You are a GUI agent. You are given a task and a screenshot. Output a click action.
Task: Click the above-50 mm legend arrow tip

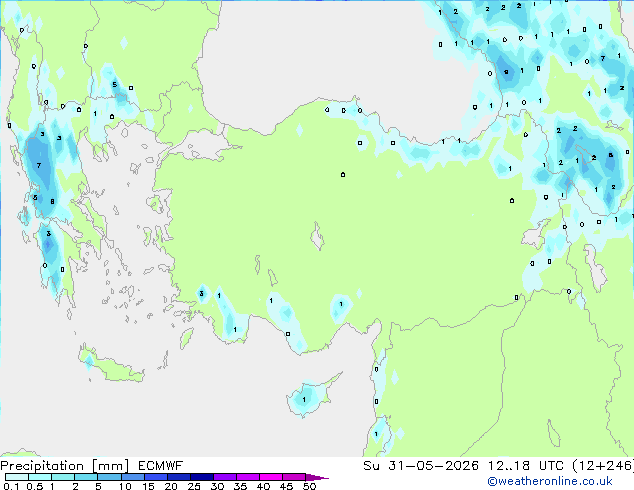[x=317, y=477]
